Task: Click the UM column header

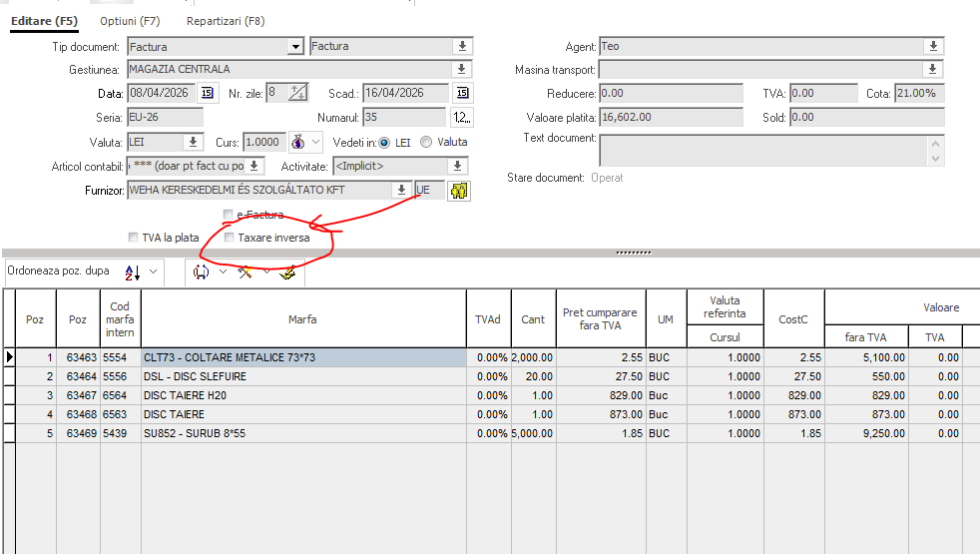Action: (x=666, y=318)
